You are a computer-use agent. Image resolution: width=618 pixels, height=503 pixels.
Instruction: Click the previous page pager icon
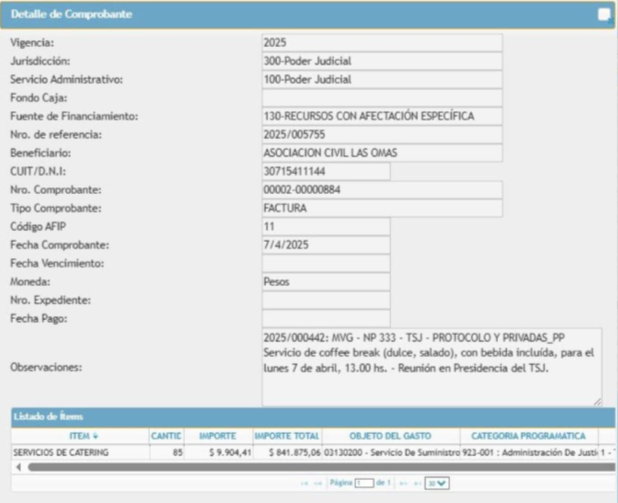318,483
